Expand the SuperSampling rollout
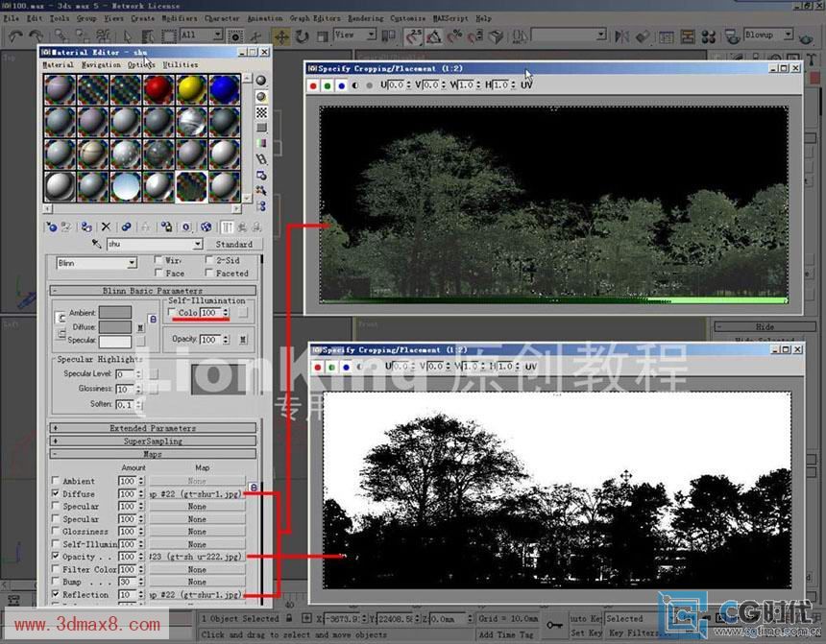 click(x=153, y=441)
